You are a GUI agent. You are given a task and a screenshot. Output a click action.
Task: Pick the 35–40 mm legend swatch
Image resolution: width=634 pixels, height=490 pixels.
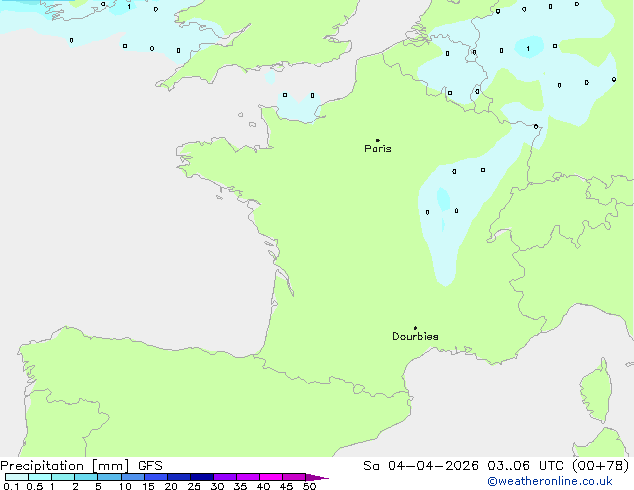click(x=248, y=477)
